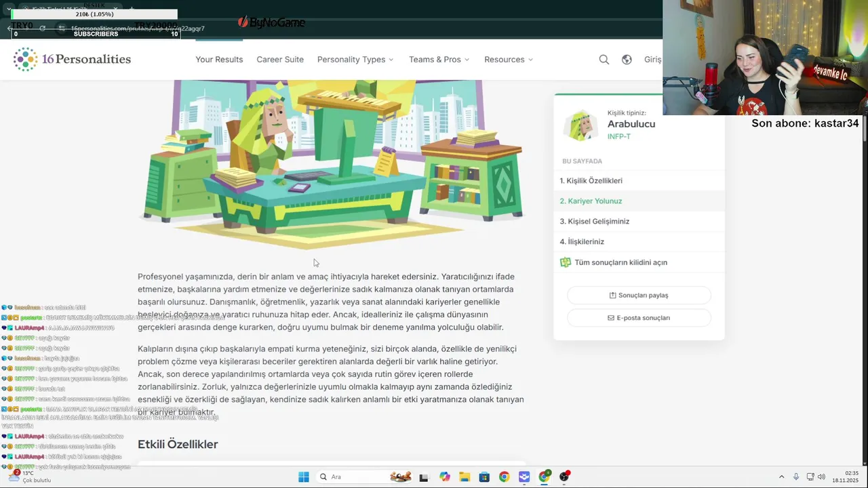Viewport: 868px width, 488px height.
Task: Click the paragraph starting Kalıpların dışına çıkıp
Action: click(x=330, y=380)
